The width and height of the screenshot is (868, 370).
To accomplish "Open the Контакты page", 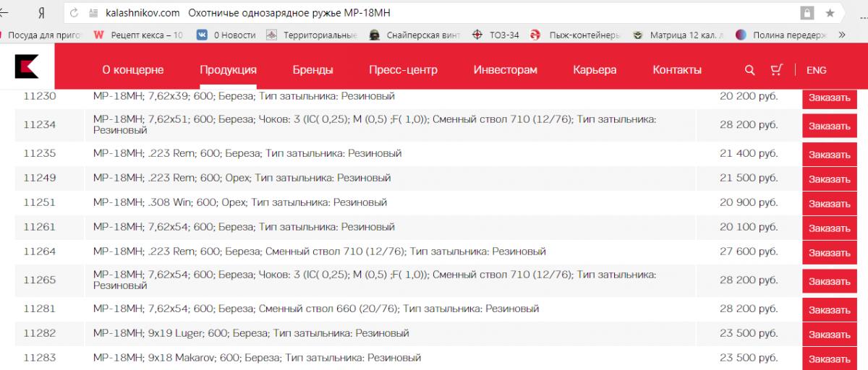I will (x=677, y=70).
